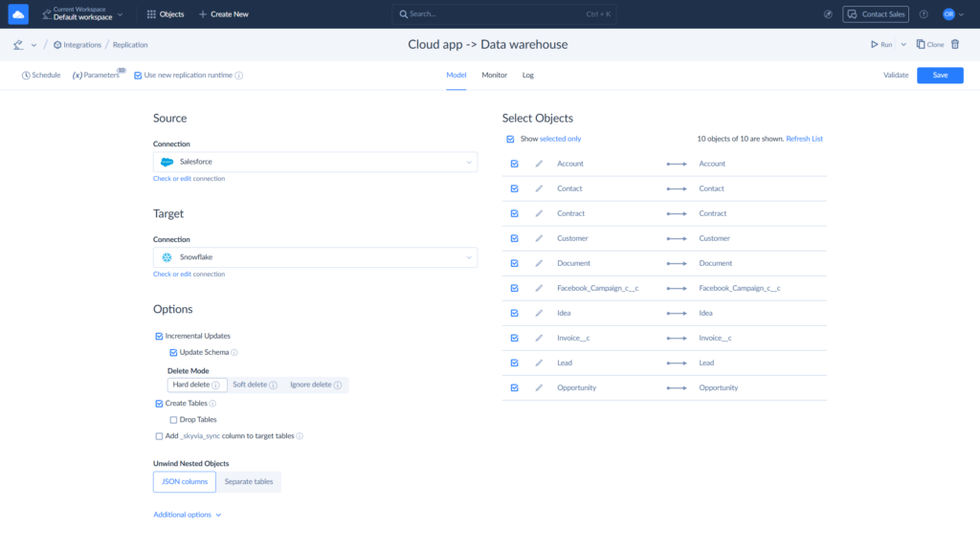Expand Additional options section
This screenshot has height=551, width=980.
[x=188, y=515]
